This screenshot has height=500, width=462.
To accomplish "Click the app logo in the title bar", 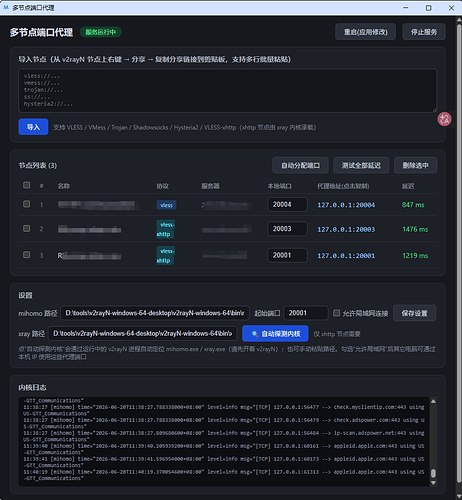I will 5,7.
